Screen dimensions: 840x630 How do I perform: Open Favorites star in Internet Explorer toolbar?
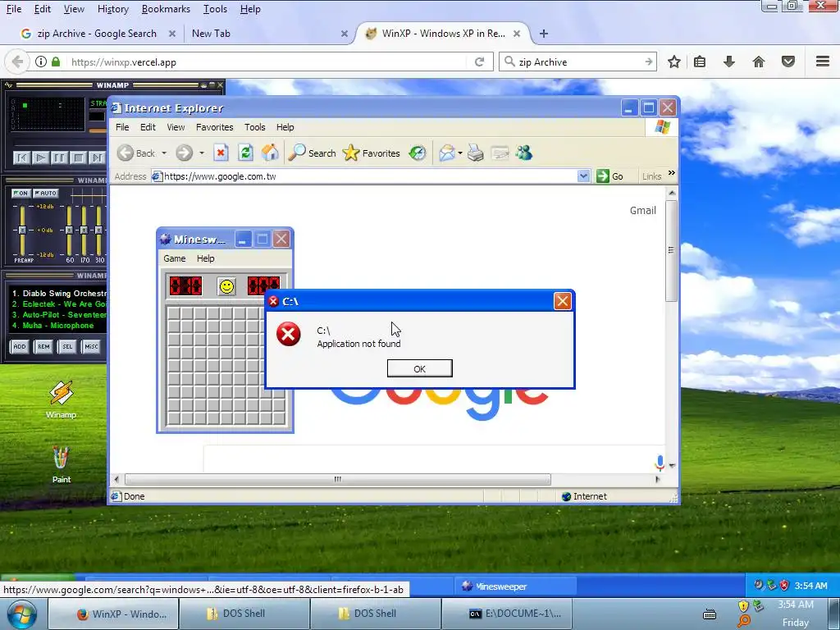tap(372, 153)
